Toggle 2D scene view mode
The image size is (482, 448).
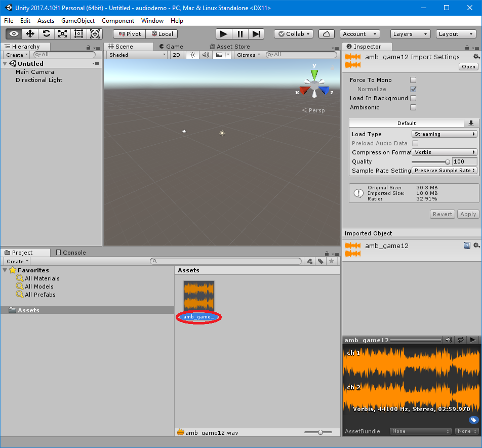[176, 55]
